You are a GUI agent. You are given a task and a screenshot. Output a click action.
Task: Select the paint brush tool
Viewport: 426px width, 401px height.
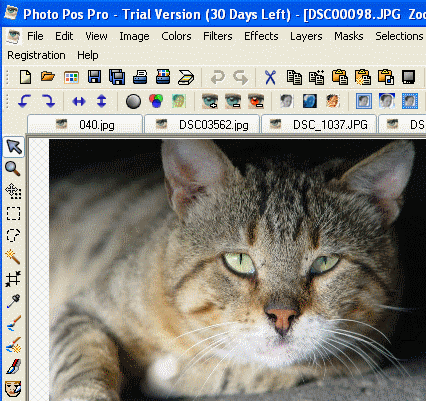pos(13,323)
